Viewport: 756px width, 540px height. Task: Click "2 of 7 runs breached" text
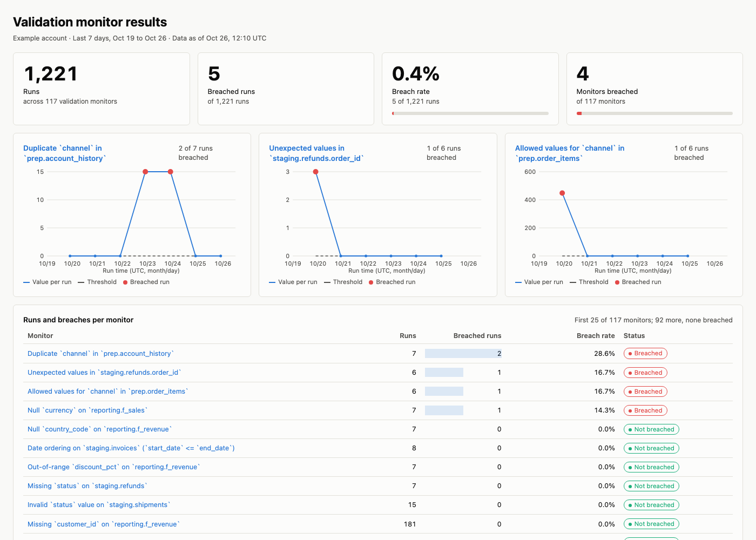tap(195, 153)
